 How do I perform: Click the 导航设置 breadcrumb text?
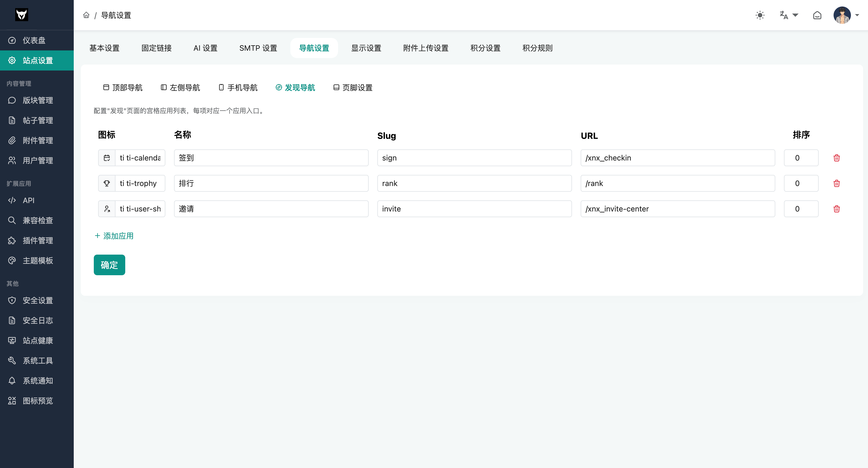[116, 15]
